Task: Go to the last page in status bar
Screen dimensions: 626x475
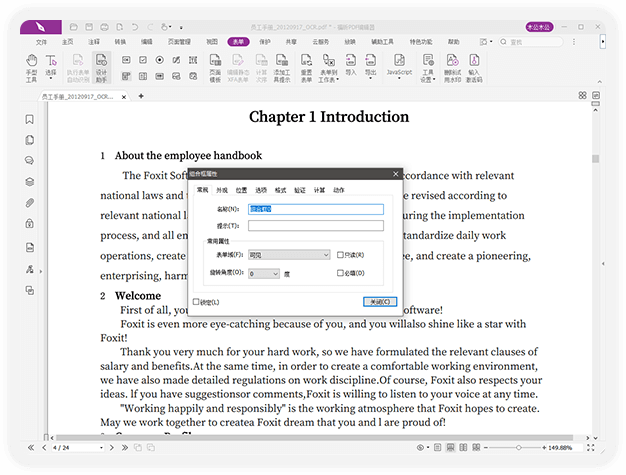Action: (x=125, y=447)
